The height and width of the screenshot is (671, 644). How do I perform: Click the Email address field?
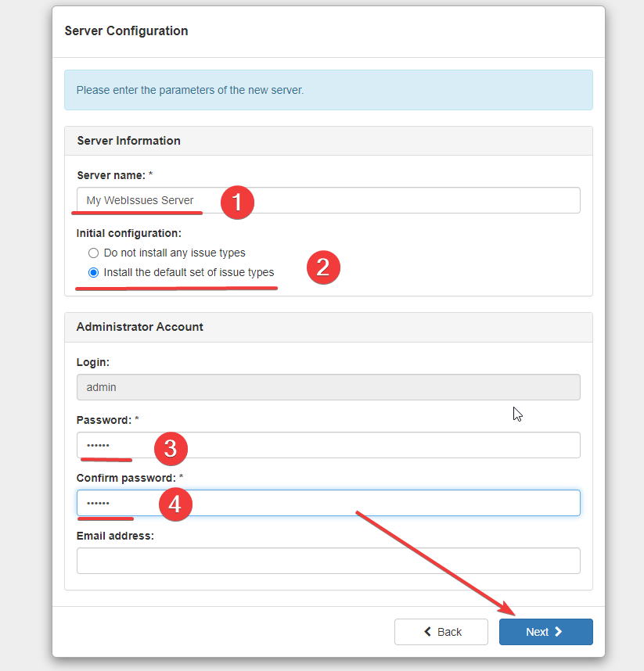coord(329,561)
